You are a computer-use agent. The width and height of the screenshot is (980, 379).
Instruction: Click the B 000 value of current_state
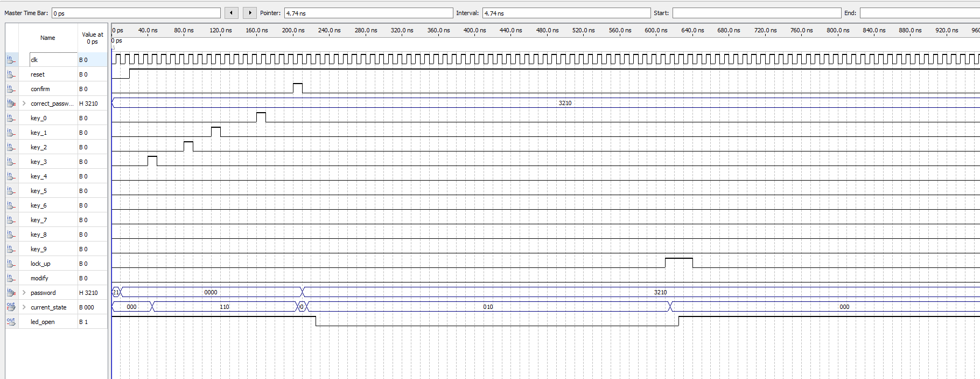87,307
